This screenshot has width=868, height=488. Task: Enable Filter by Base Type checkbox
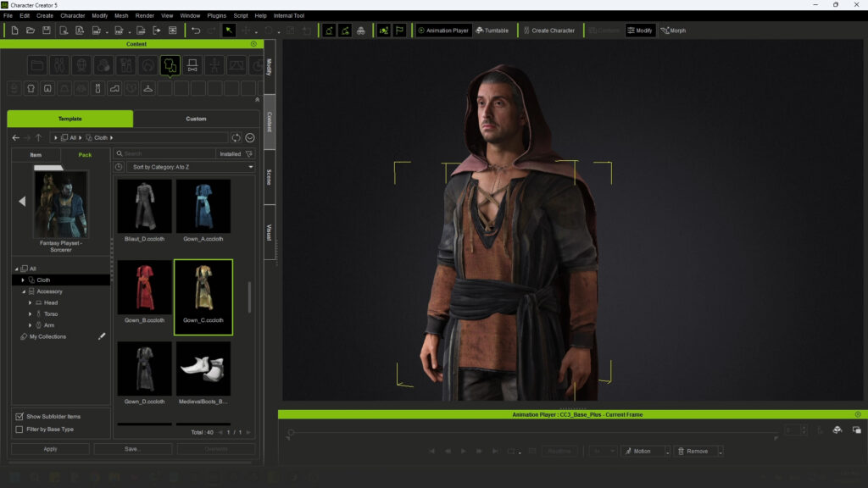coord(19,430)
